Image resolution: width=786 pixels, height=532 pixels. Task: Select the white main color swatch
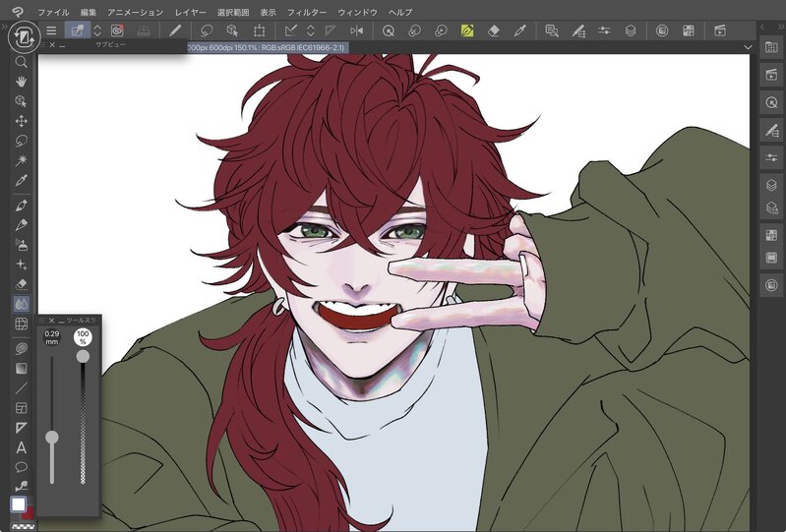tap(18, 503)
